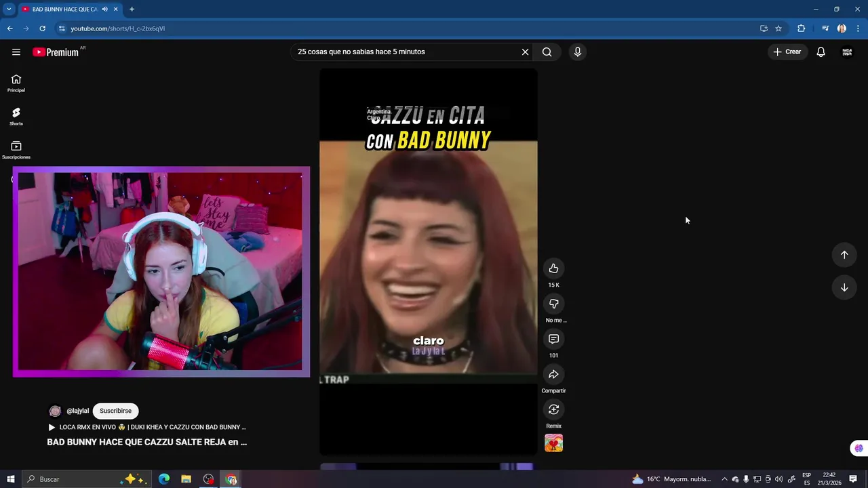The image size is (868, 488).
Task: Open Principal in the sidebar
Action: pos(16,83)
